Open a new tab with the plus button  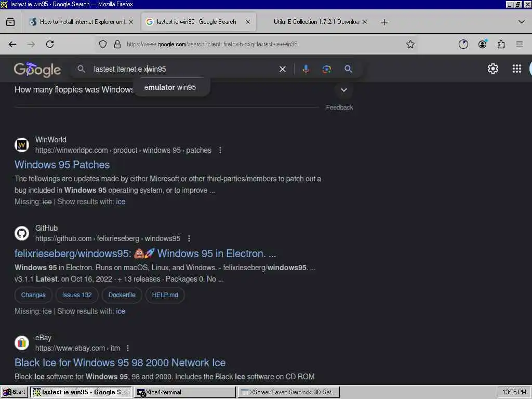pos(384,22)
